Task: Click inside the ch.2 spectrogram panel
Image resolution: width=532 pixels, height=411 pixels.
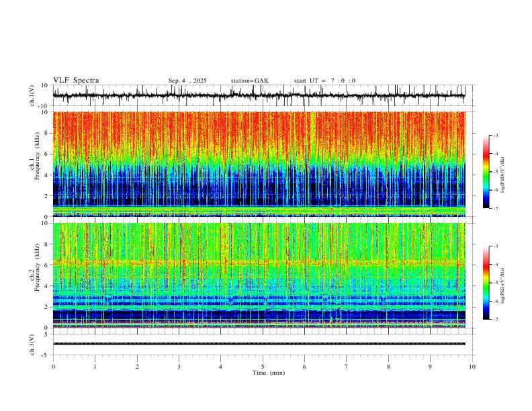Action: [259, 275]
